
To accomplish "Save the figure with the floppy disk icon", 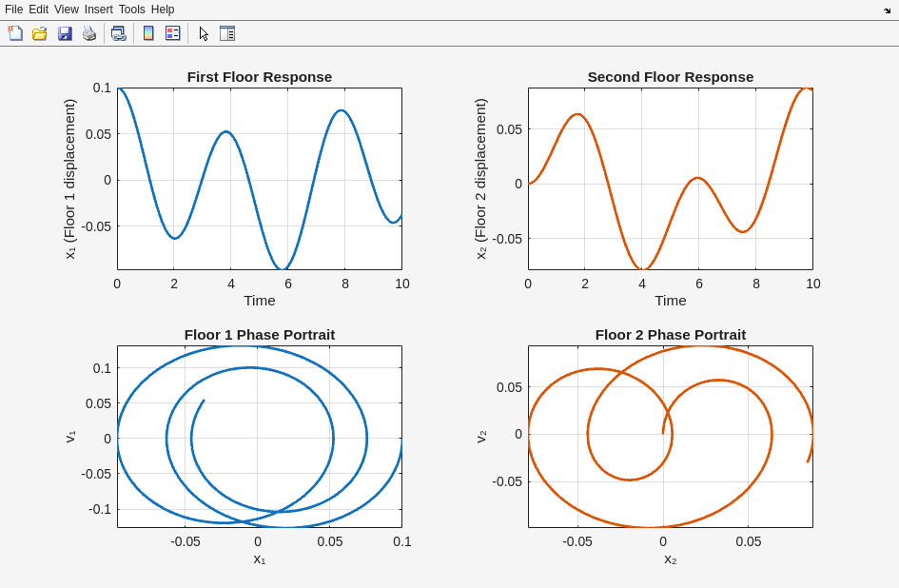I will point(65,33).
